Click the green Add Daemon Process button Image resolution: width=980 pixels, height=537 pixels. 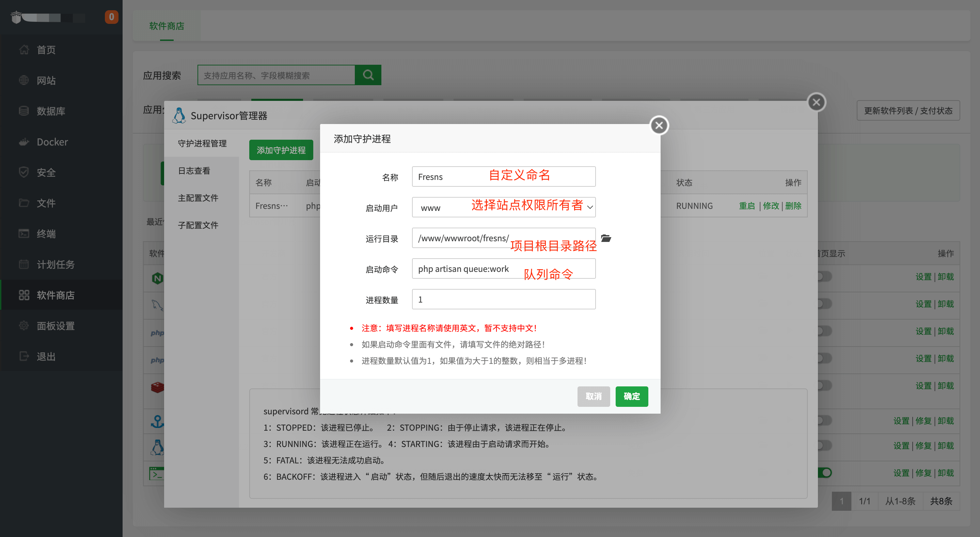coord(281,150)
